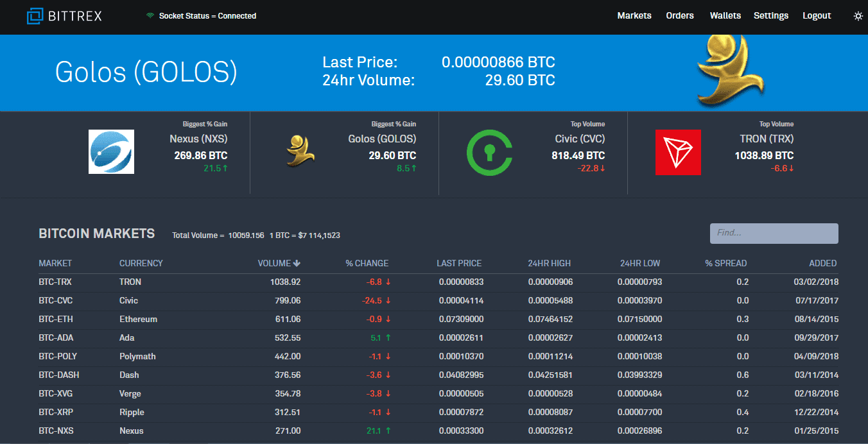868x444 pixels.
Task: Click the Golos (GOLOS) banner heading
Action: tap(146, 73)
